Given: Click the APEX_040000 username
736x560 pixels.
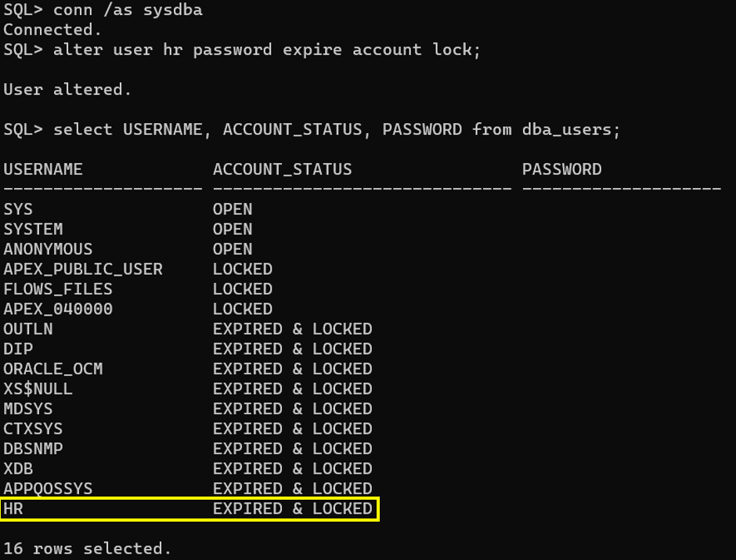Looking at the screenshot, I should (x=58, y=309).
